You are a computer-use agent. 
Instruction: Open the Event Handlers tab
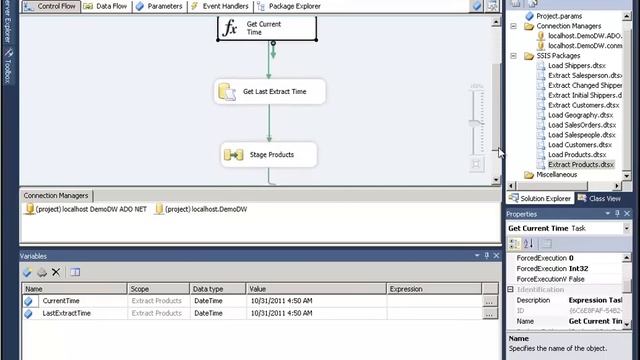(x=220, y=6)
